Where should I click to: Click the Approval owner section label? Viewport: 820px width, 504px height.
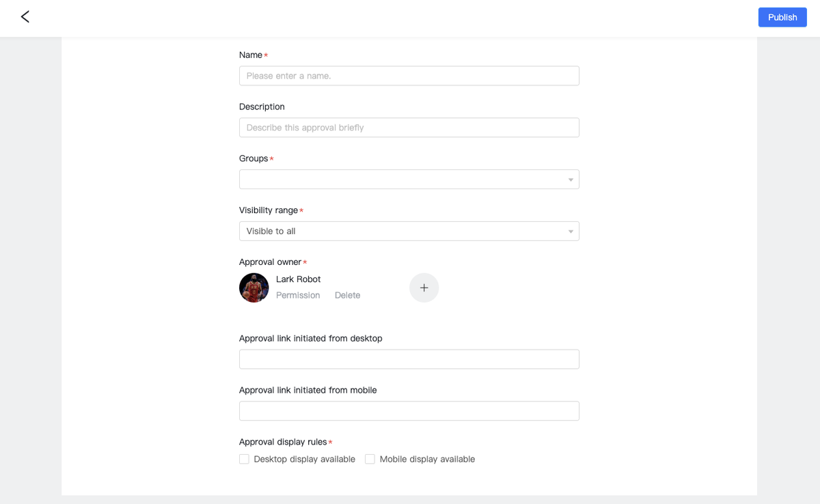[x=270, y=262]
